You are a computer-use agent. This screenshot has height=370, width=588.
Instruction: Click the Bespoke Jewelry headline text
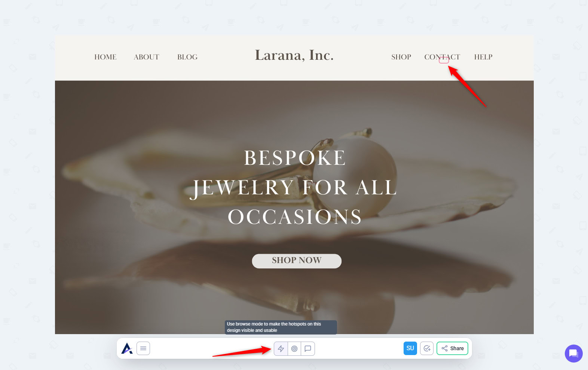pos(294,187)
